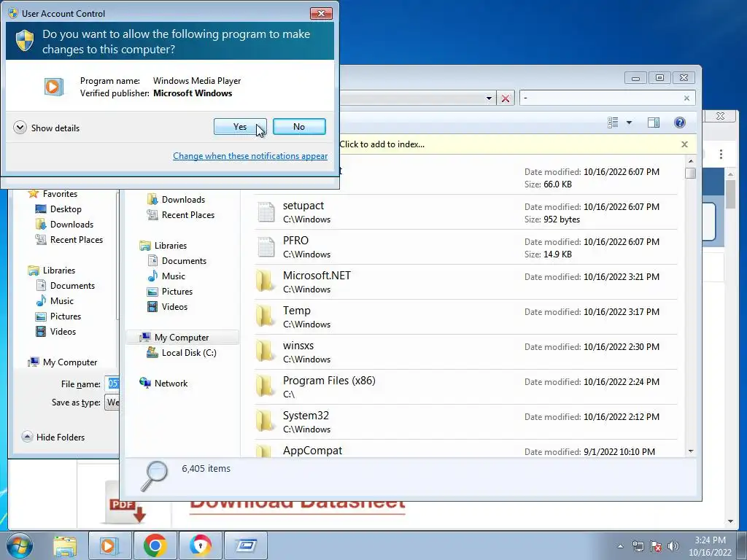Open Recent Places in Save As dialog pane
747x560 pixels.
[69, 239]
